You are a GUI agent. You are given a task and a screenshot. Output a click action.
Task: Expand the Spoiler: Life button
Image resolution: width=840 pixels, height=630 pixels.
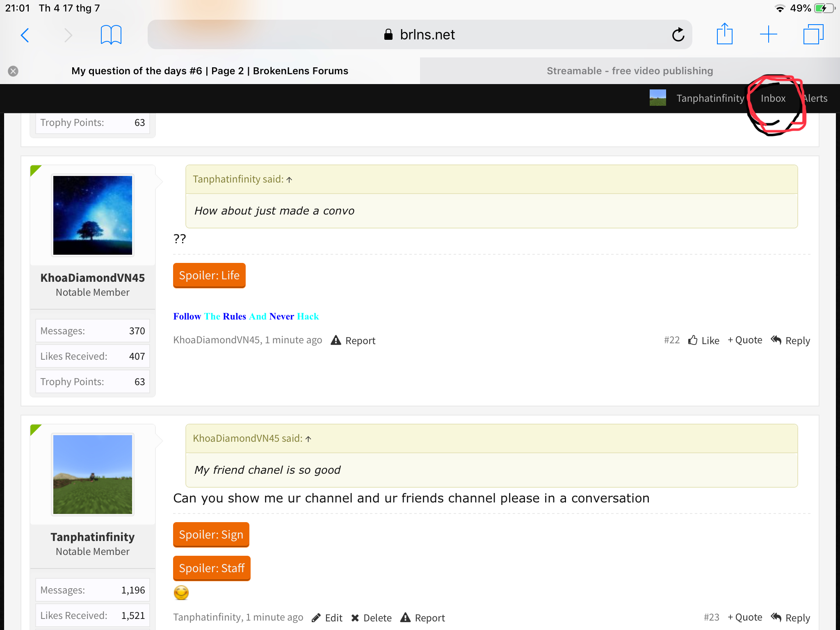point(209,276)
